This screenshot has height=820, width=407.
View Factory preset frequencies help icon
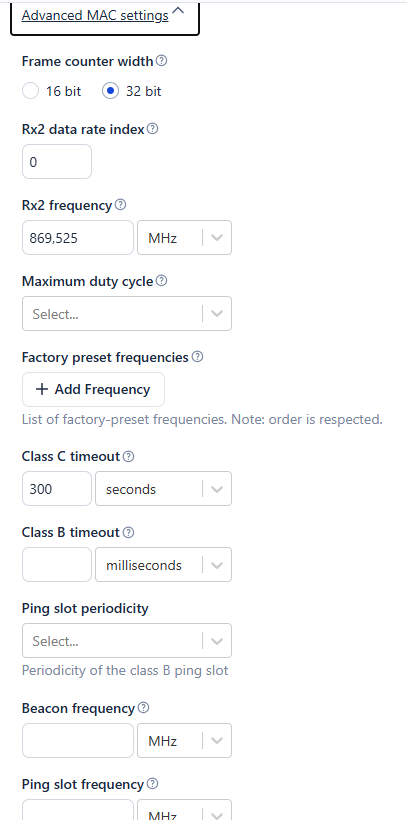[197, 357]
